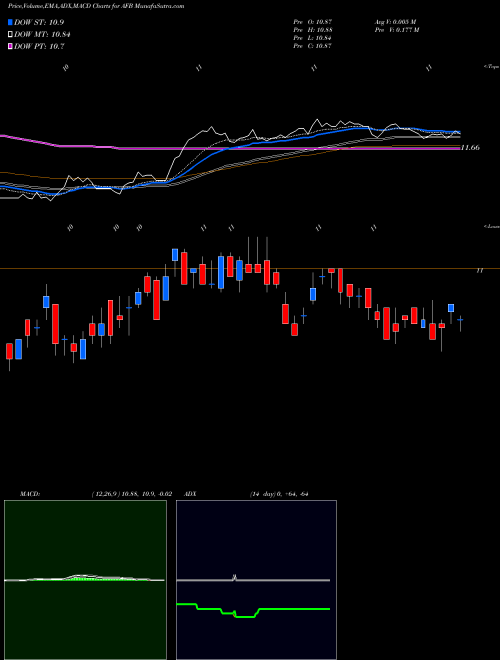Click the '<Lows' marker label
The image size is (500, 660).
tap(491, 226)
